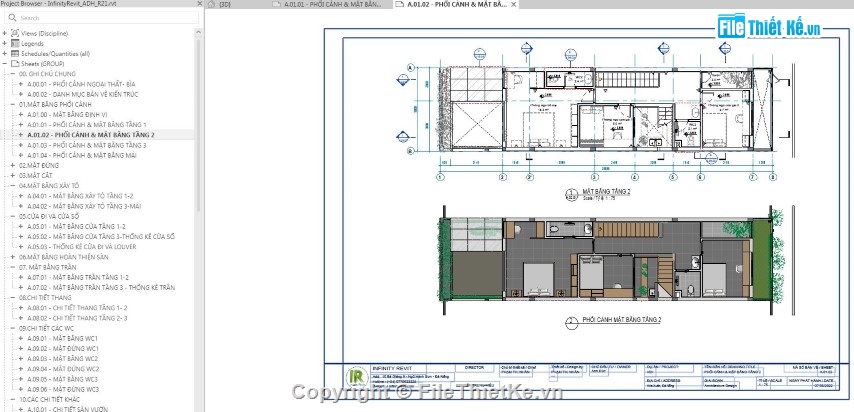Image resolution: width=854 pixels, height=412 pixels.
Task: Click the Project Browser search field
Action: point(102,18)
